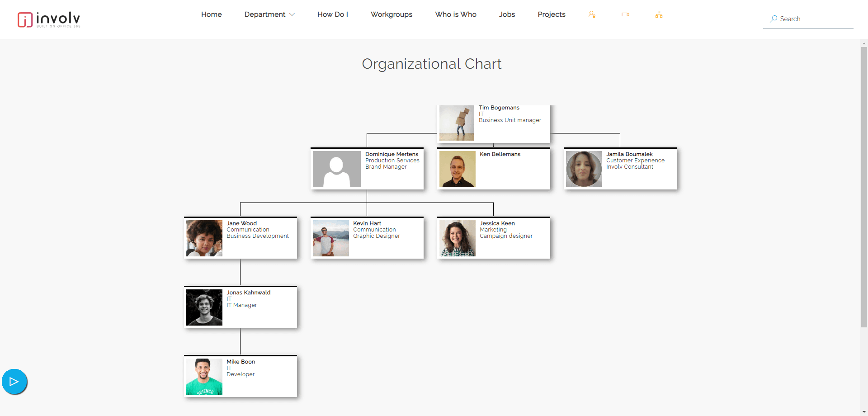Click the involv logo in the top left
868x416 pixels.
point(48,19)
